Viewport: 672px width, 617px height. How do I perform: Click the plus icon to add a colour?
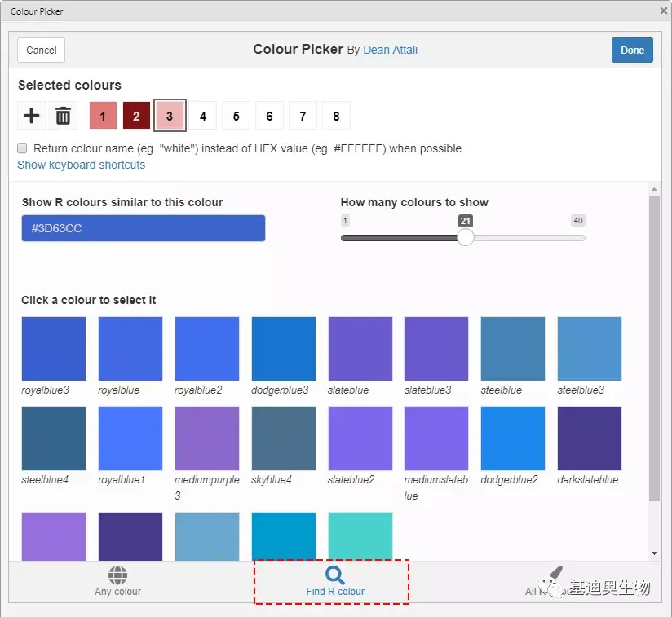click(x=31, y=116)
